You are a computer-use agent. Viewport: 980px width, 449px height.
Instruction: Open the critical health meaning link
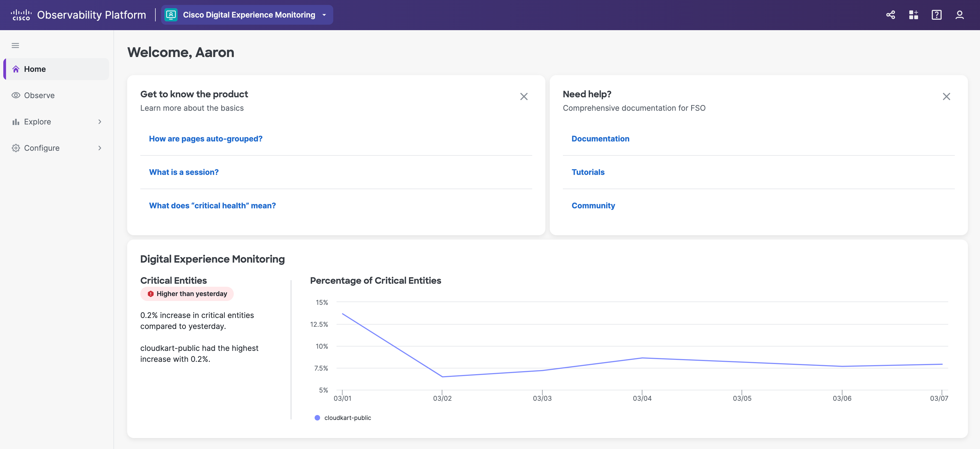[x=212, y=206]
